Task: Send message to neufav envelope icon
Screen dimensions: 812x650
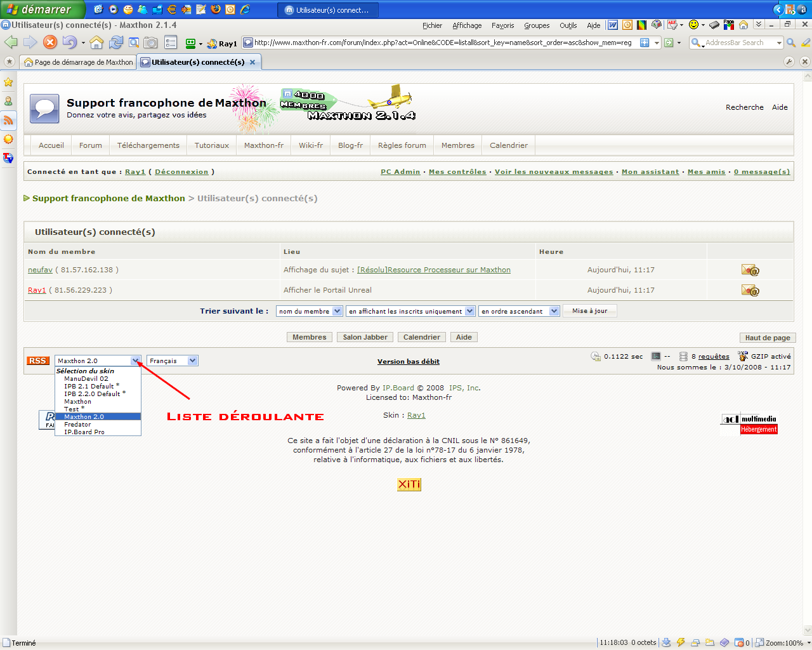Action: click(750, 270)
